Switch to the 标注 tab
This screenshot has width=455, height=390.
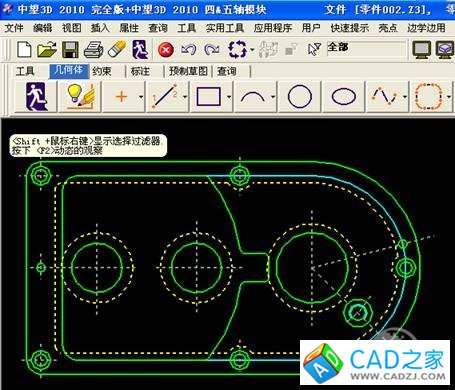tap(140, 71)
